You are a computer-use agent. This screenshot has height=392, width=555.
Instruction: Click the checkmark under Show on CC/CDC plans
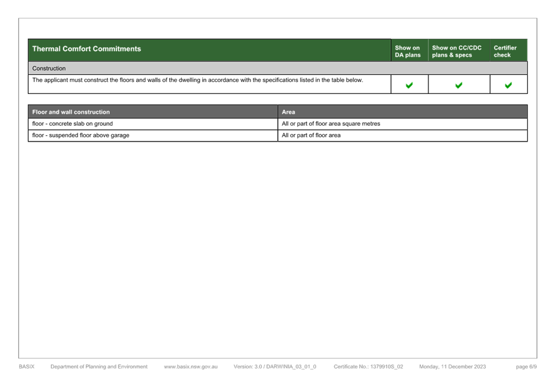(459, 85)
